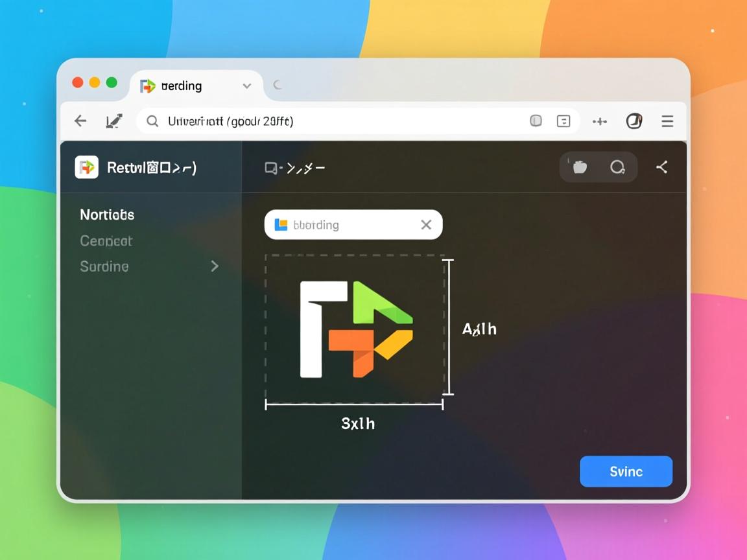Switch to the berding browser tab
The width and height of the screenshot is (747, 560).
(x=182, y=86)
